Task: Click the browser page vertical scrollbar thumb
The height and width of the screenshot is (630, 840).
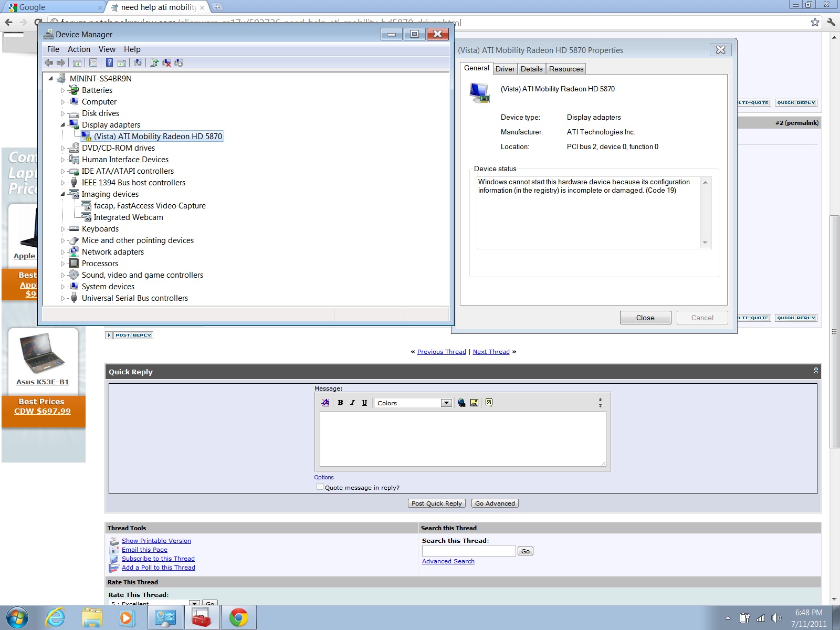Action: pos(834,332)
